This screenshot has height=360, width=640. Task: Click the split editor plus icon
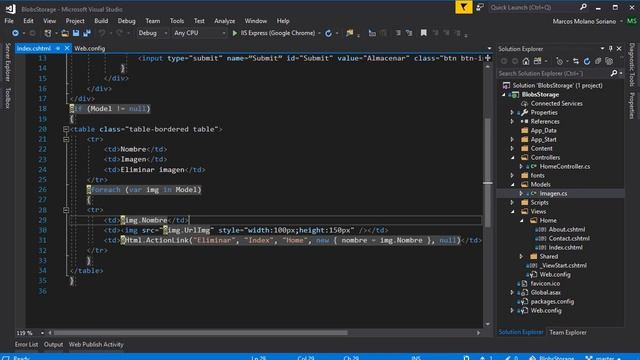click(x=488, y=58)
